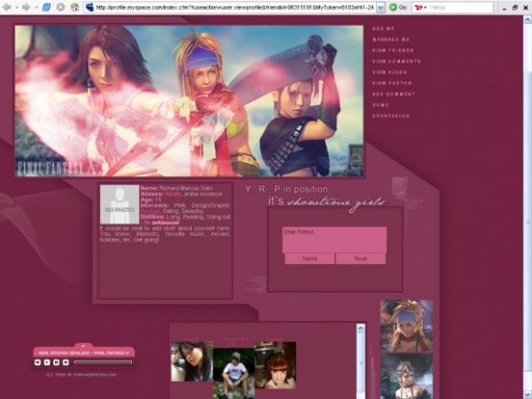Click friends box scrollbar up arrow
Screen dimensions: 532x399
pyautogui.click(x=360, y=328)
